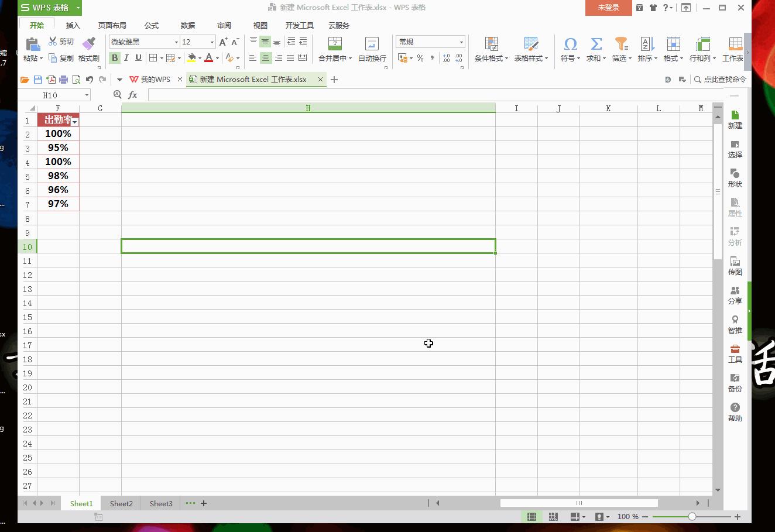Click the open folder icon
The height and width of the screenshot is (532, 775).
(x=25, y=80)
